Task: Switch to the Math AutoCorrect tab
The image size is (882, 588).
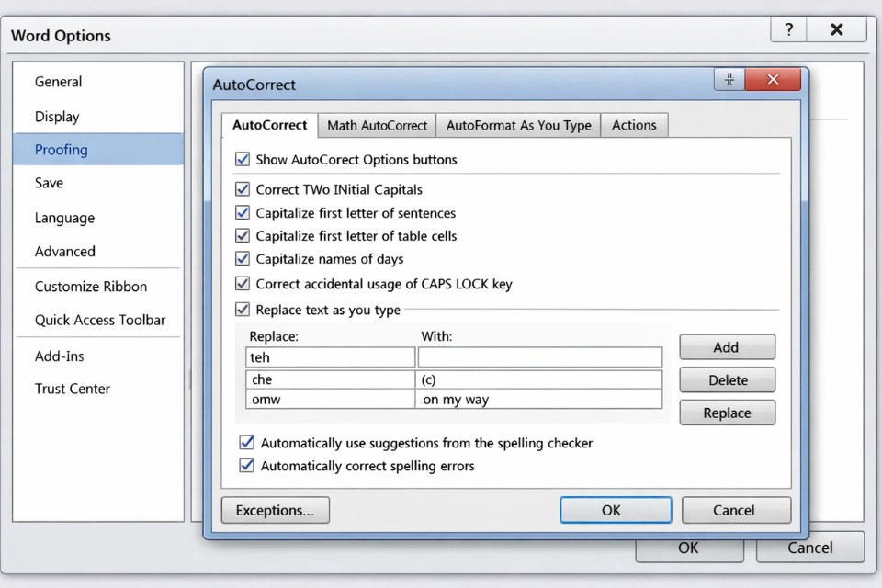Action: click(x=377, y=125)
